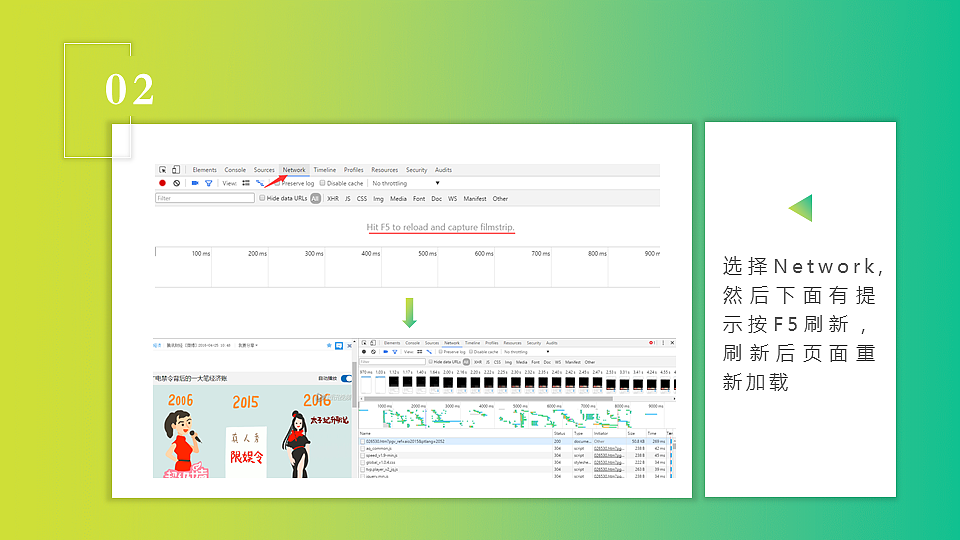Image resolution: width=960 pixels, height=540 pixels.
Task: Open Network tab in upper DevTools
Action: coord(294,170)
